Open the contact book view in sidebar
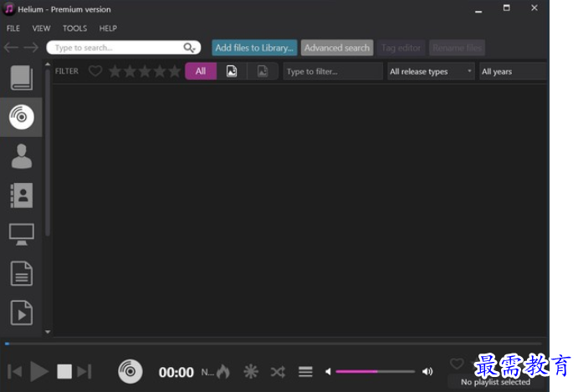 [x=22, y=196]
